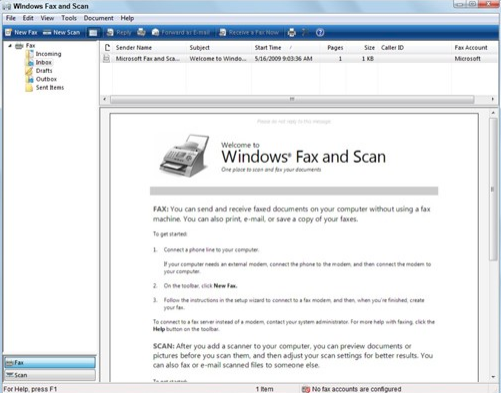Select the Sent Items folder
The height and width of the screenshot is (393, 501).
click(x=50, y=87)
